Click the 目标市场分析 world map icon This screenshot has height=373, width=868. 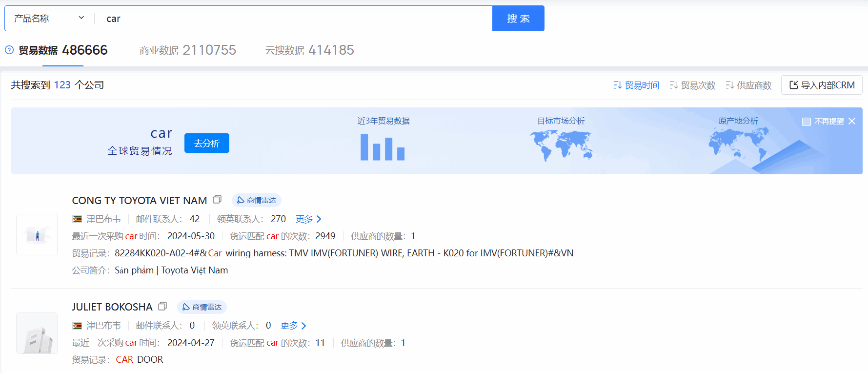[561, 146]
